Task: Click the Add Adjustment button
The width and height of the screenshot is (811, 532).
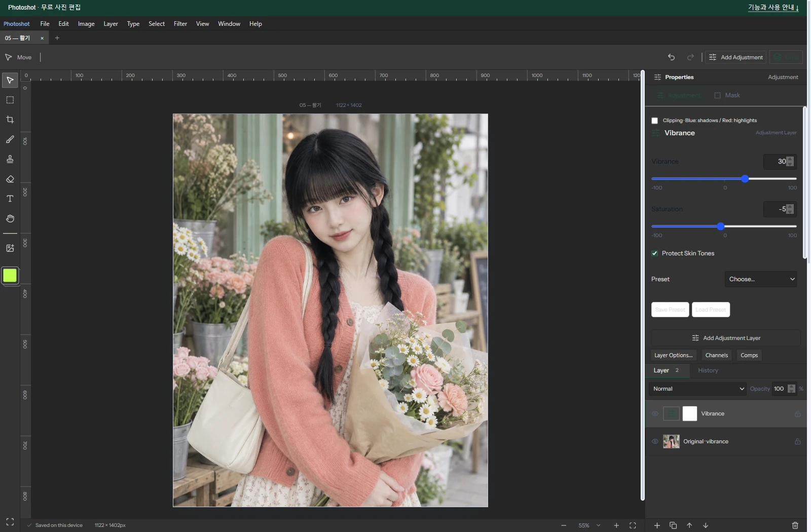Action: click(x=736, y=57)
